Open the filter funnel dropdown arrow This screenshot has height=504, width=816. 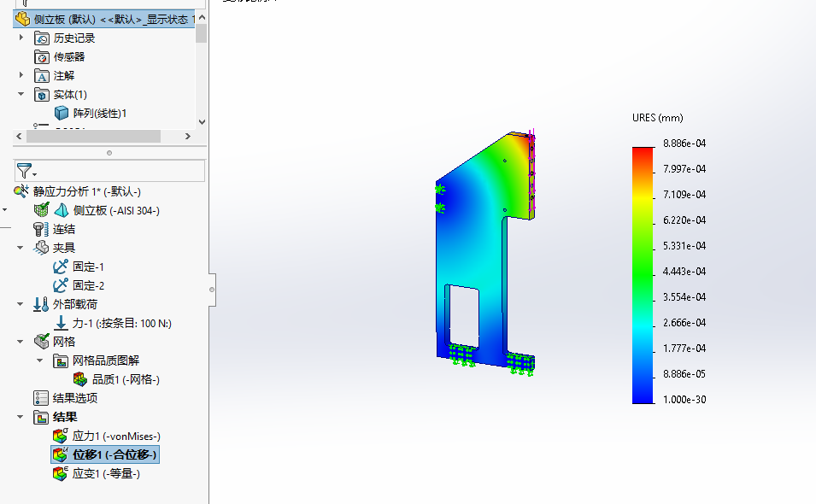coord(35,175)
